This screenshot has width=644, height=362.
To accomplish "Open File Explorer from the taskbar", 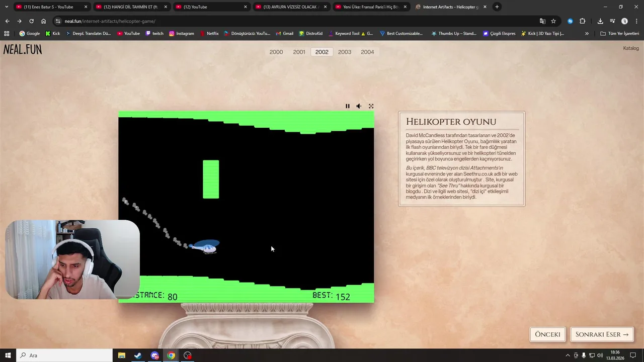I will 121,355.
